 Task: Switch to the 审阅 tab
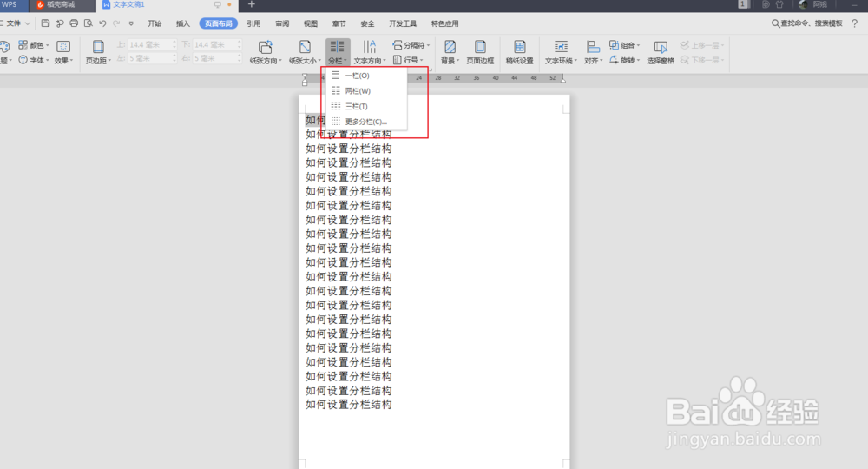(x=282, y=23)
